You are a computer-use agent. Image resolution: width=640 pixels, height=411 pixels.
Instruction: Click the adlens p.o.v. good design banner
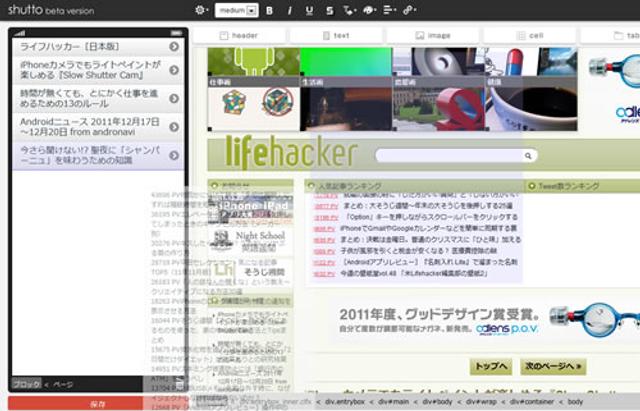(x=488, y=321)
